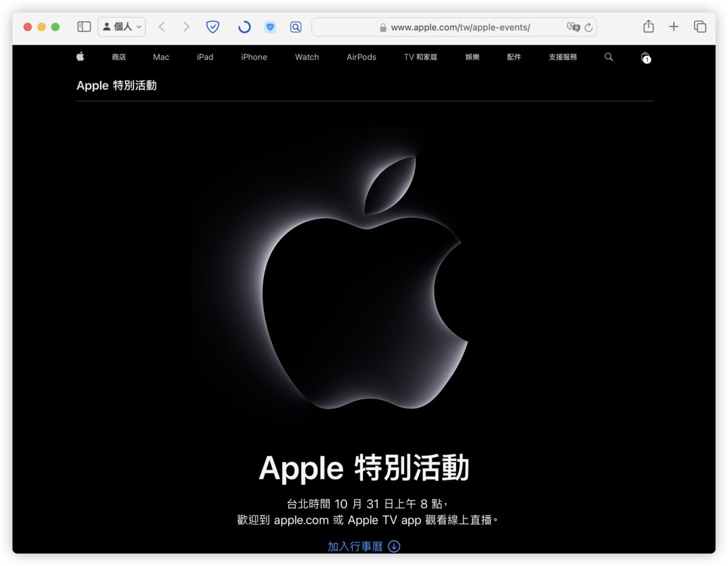
Task: Go back to previous page
Action: tap(161, 27)
